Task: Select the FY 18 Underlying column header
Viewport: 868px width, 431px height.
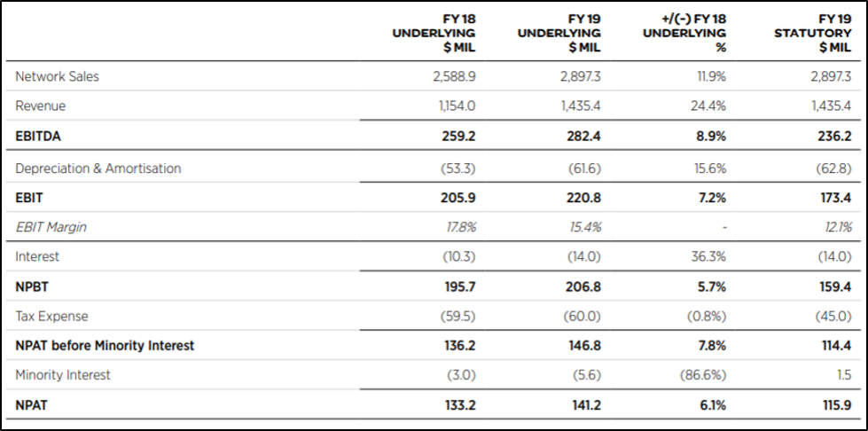Action: click(x=434, y=33)
